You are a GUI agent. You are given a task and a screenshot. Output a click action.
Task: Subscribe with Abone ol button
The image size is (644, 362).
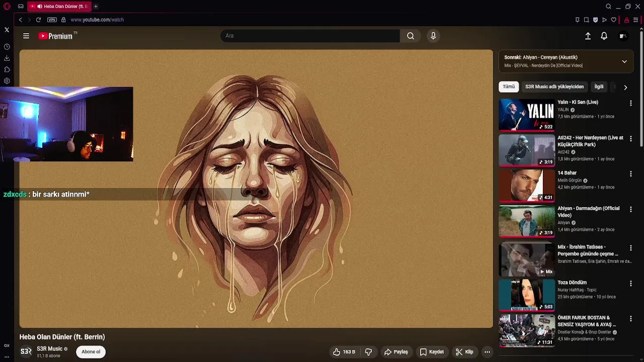coord(91,352)
